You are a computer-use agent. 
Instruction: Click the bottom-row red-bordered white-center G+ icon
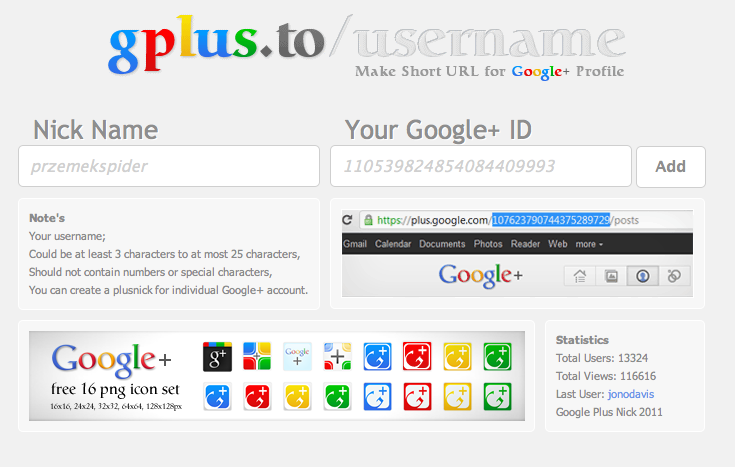[x=417, y=397]
